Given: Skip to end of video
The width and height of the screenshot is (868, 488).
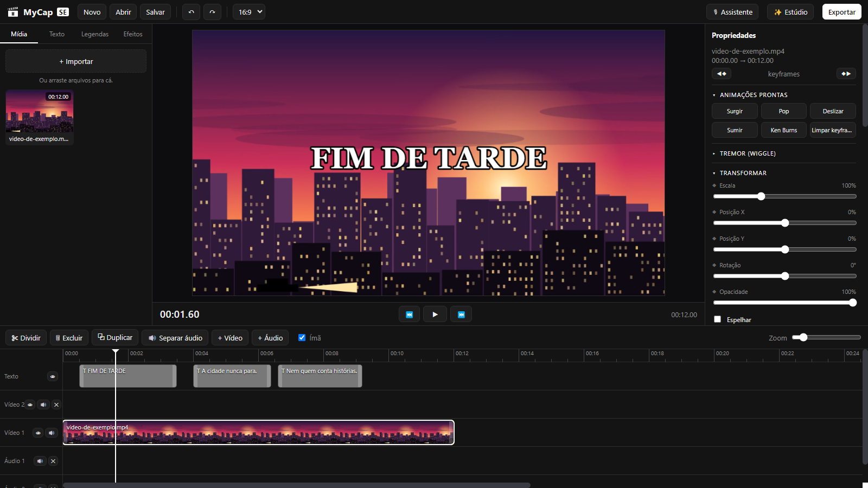Looking at the screenshot, I should pyautogui.click(x=461, y=314).
